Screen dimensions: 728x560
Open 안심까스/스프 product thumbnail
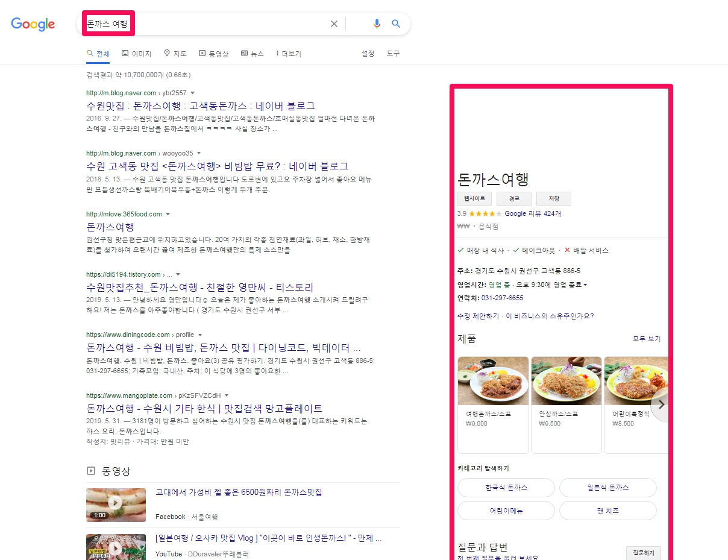click(566, 381)
